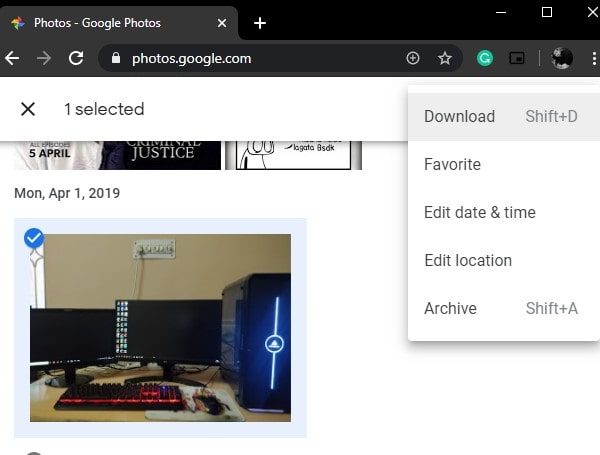Image resolution: width=600 pixels, height=455 pixels.
Task: Open the Grammarly extension icon
Action: click(485, 58)
